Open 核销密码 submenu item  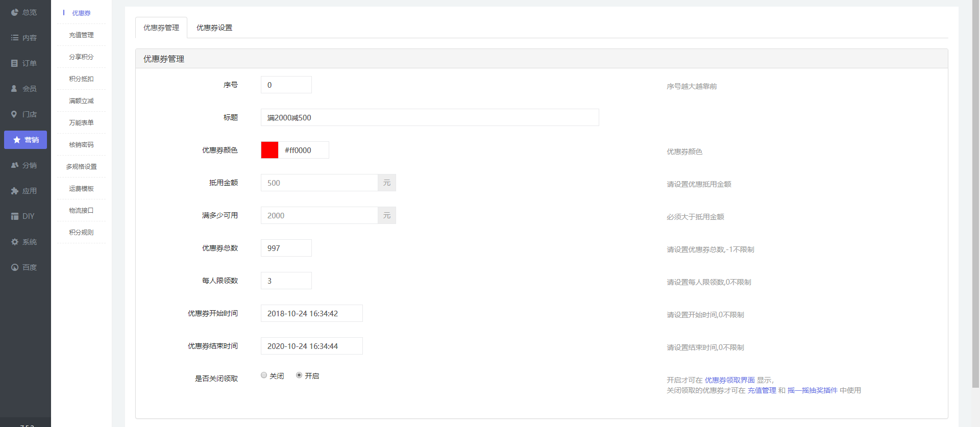pos(81,144)
